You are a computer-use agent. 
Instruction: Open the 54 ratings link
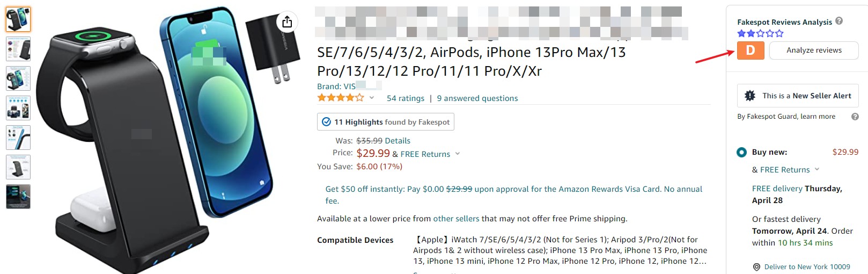click(406, 98)
